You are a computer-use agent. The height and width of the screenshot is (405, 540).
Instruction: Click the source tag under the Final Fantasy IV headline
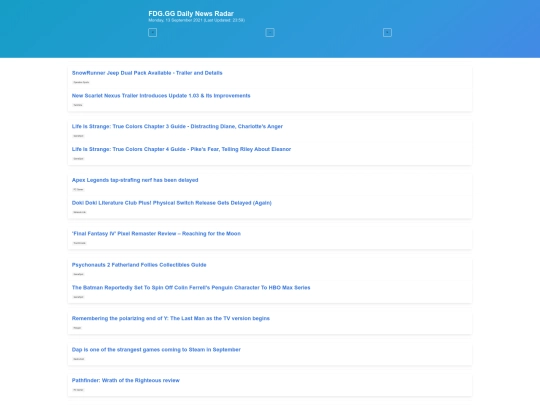(80, 243)
